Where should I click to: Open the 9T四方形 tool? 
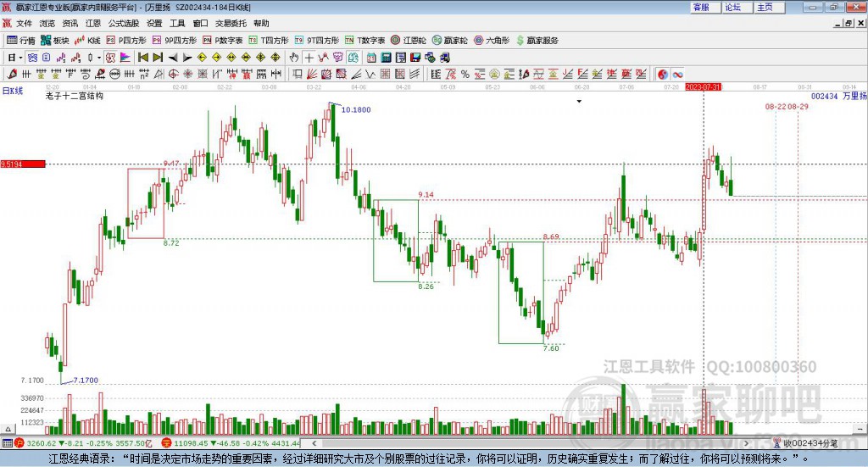pyautogui.click(x=317, y=41)
